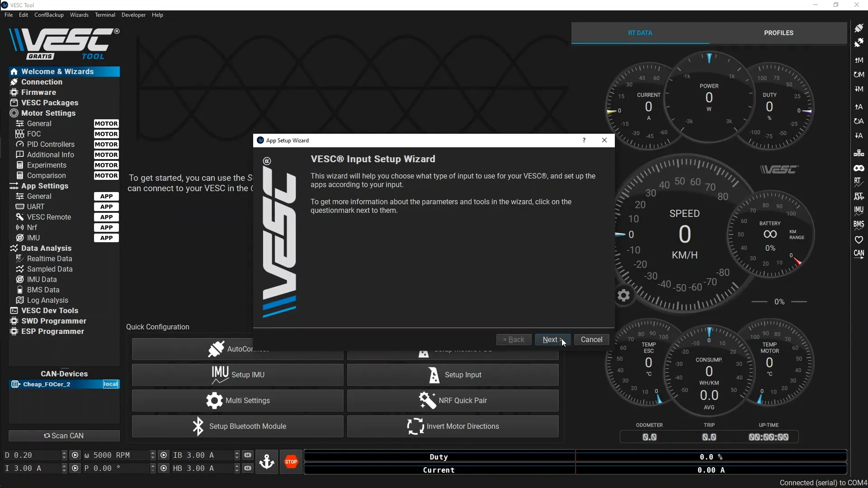Click the Next button in the setup wizard

pos(552,339)
